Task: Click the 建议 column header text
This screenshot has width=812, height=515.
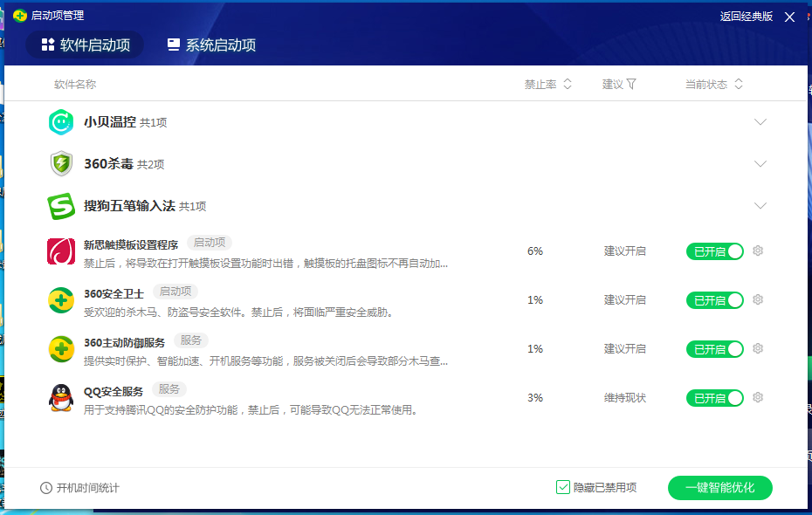Action: 613,85
